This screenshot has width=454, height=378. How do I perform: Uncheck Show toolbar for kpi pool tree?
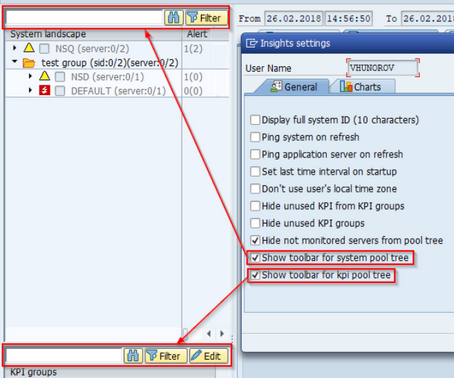[255, 275]
